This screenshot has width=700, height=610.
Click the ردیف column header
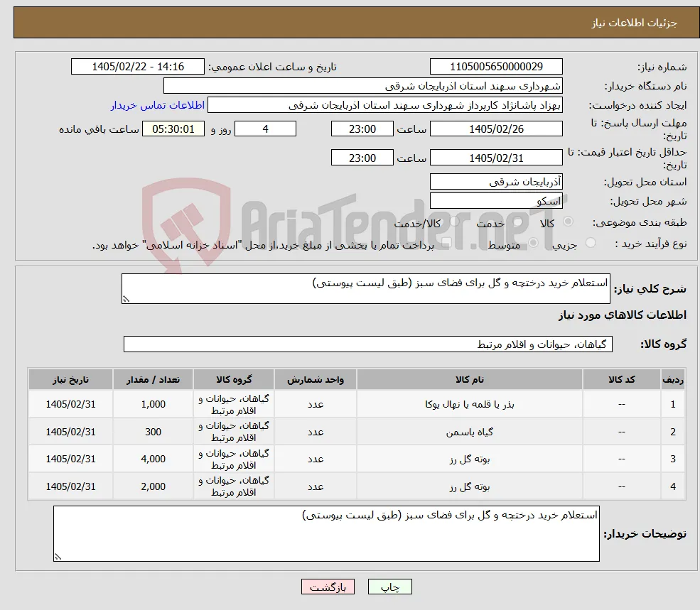click(x=673, y=379)
